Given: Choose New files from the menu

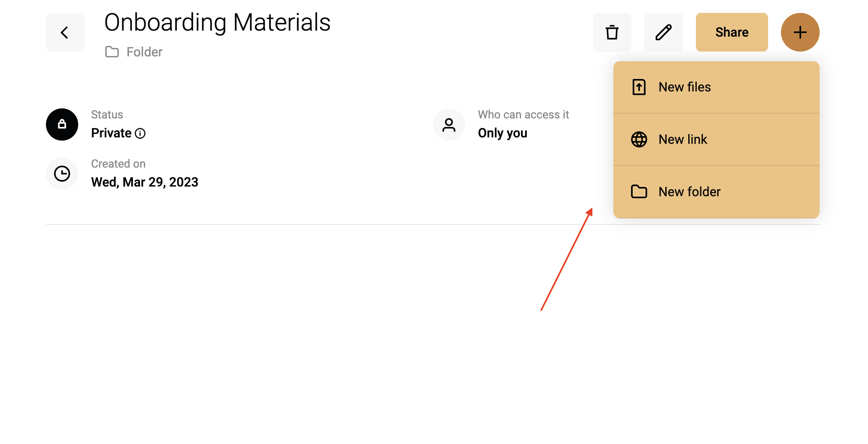Looking at the screenshot, I should (716, 87).
